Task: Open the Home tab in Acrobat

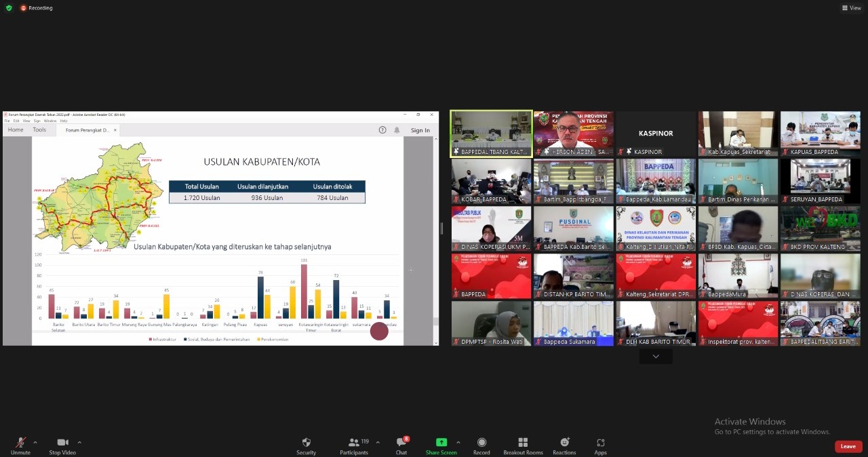Action: click(x=15, y=130)
